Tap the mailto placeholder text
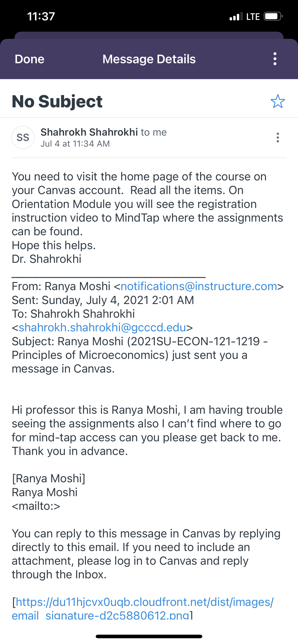The image size is (298, 644). [36, 506]
